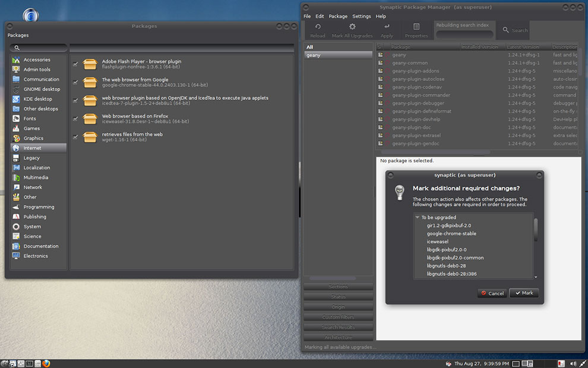This screenshot has height=368, width=588.
Task: Open the volume control in system tray
Action: (x=573, y=363)
